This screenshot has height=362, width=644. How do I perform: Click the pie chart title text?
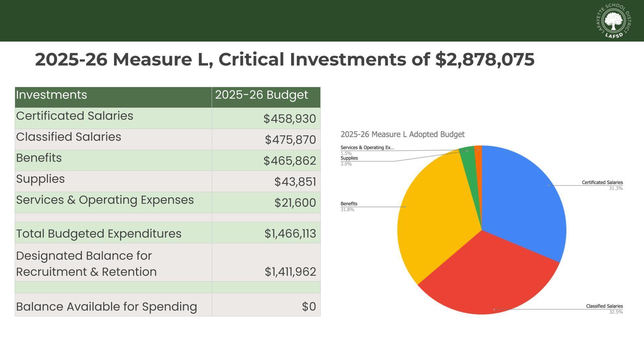tap(402, 134)
